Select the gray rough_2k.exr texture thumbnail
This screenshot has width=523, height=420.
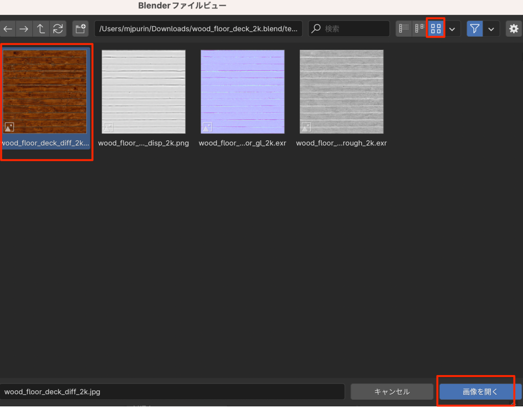click(x=341, y=92)
